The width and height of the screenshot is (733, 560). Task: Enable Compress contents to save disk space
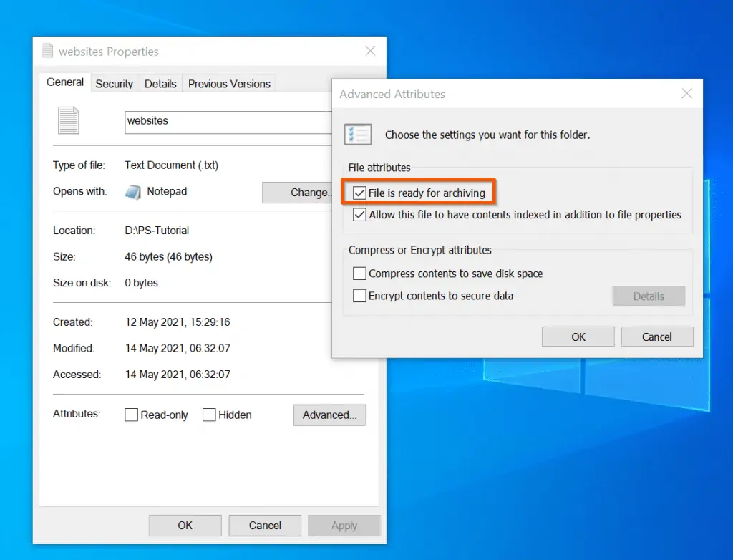click(x=359, y=274)
